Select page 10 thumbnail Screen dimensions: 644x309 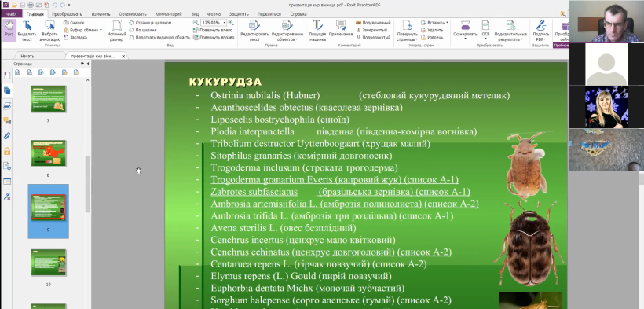click(x=49, y=262)
